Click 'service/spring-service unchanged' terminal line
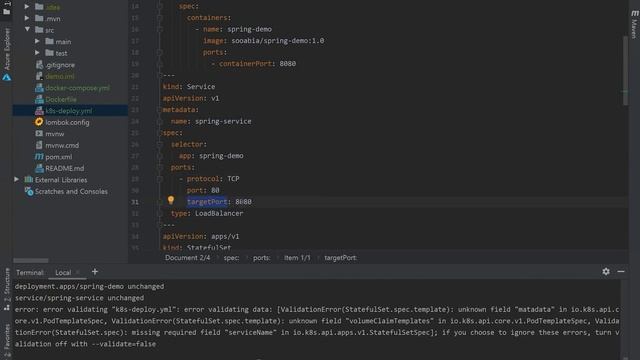 (80, 298)
